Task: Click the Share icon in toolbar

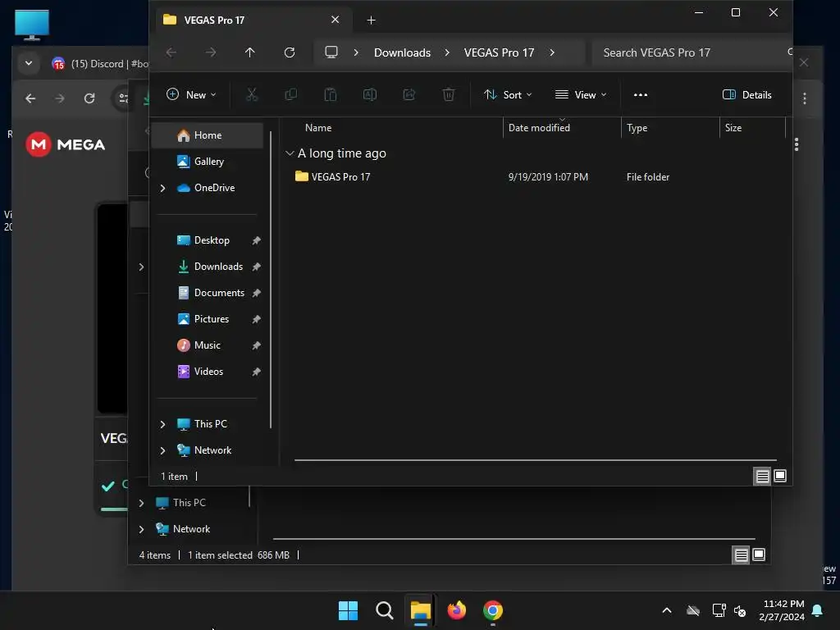Action: coord(409,95)
